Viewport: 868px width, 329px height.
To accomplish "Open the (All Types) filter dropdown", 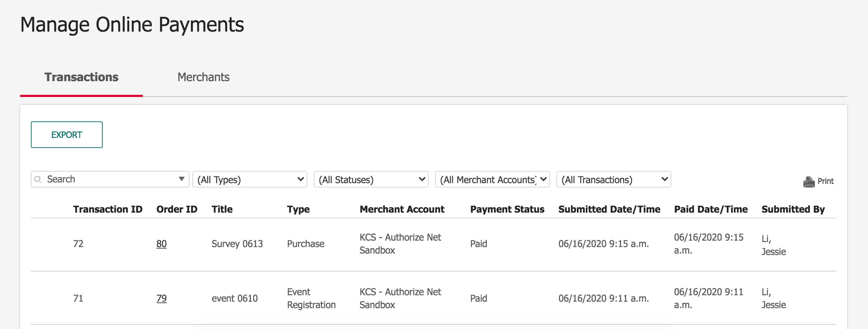I will point(249,179).
